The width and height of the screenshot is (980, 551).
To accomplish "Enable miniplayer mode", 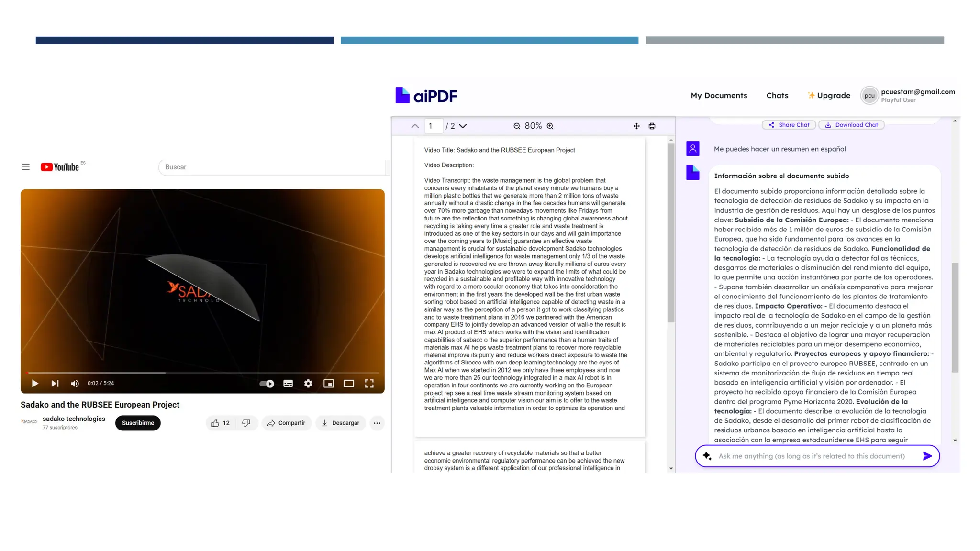I will (329, 384).
